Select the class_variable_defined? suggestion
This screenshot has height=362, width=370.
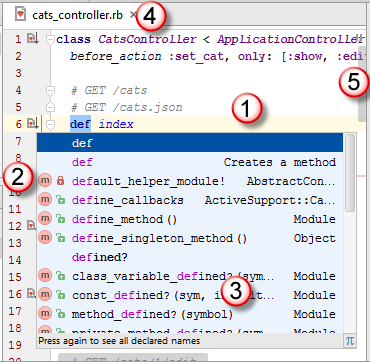(x=190, y=276)
